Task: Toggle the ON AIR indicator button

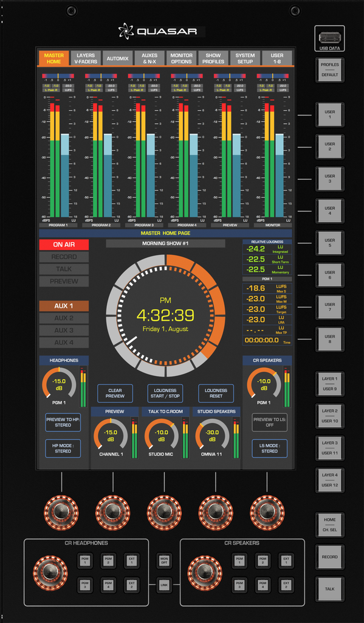Action: pos(64,245)
